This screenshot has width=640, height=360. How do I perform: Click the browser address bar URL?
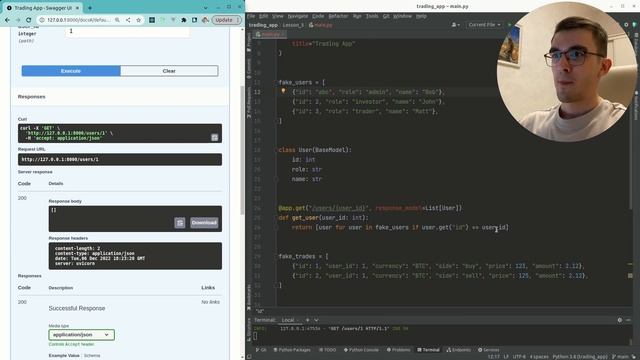pos(78,20)
